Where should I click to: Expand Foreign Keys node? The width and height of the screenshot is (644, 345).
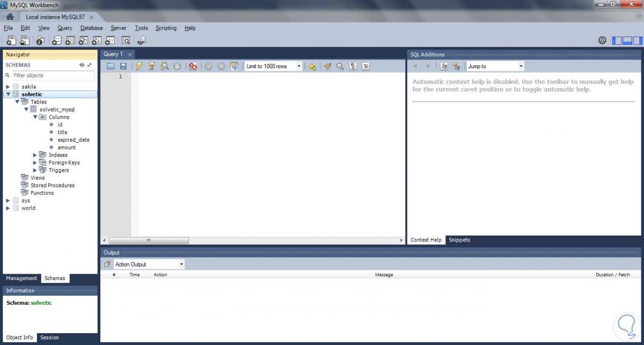35,163
